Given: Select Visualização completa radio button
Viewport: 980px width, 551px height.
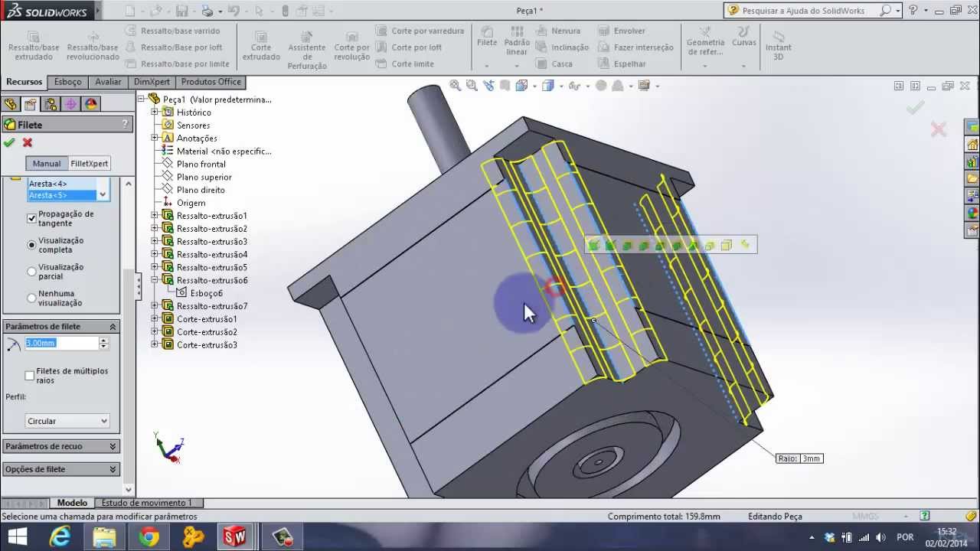Looking at the screenshot, I should click(x=31, y=245).
